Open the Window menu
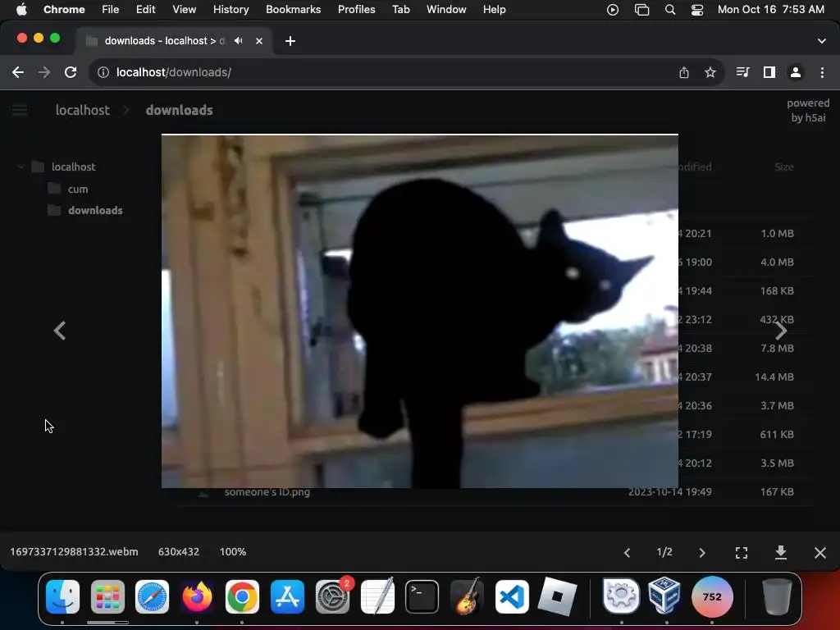 (446, 9)
